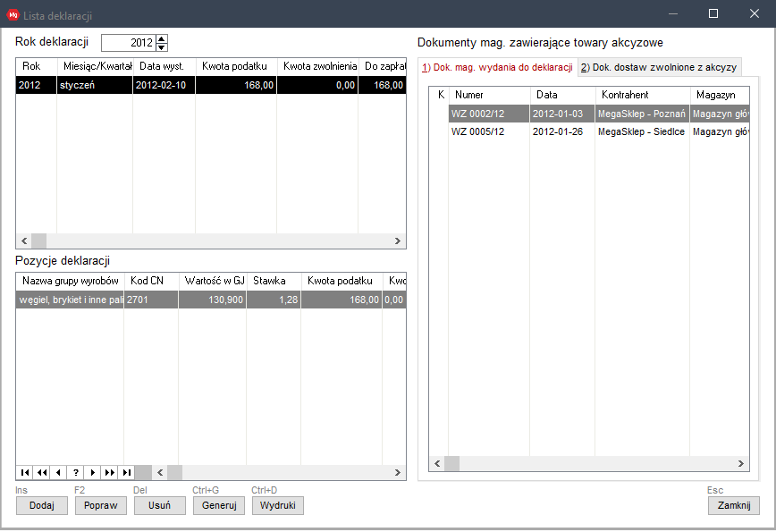Screen dimensions: 776x532
Task: Open Wydruki printouts button
Action: click(x=278, y=505)
